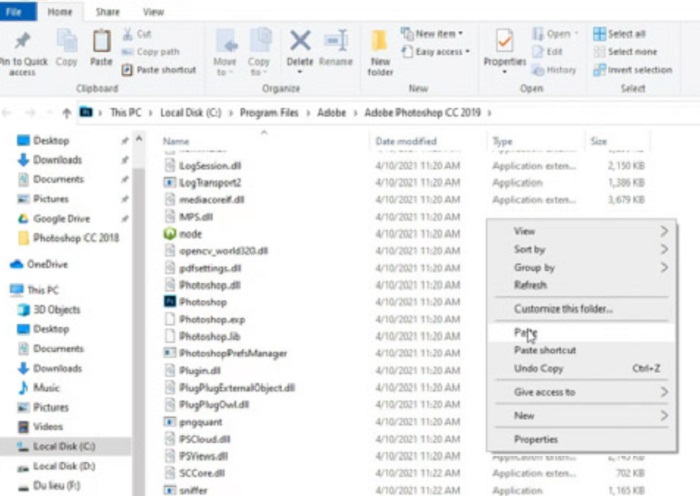Click Edit in ribbon
The width and height of the screenshot is (700, 496).
[x=547, y=52]
